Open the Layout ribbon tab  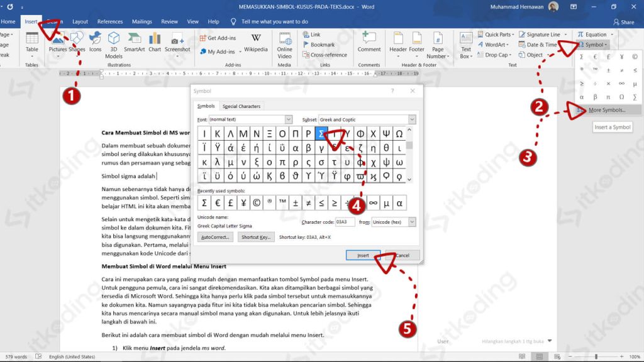tap(80, 21)
